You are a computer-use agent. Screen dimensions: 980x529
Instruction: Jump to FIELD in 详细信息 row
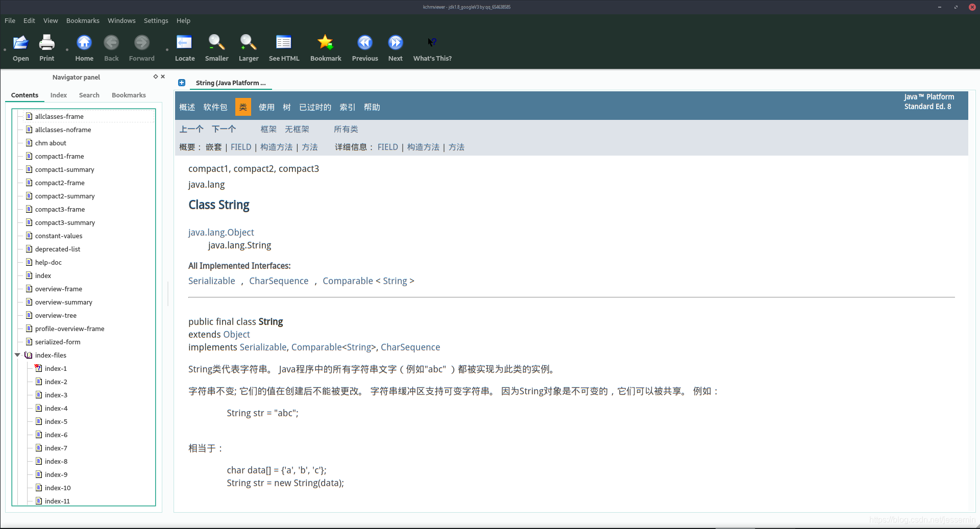pos(388,147)
